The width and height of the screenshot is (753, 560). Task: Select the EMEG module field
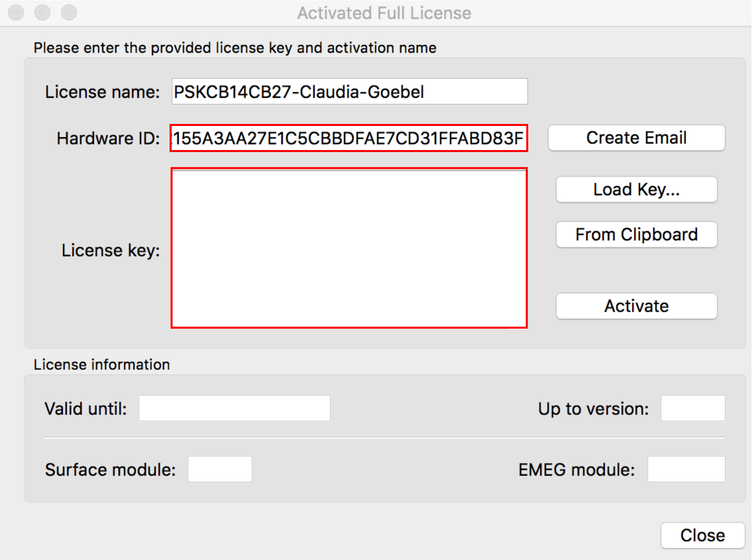coord(686,470)
